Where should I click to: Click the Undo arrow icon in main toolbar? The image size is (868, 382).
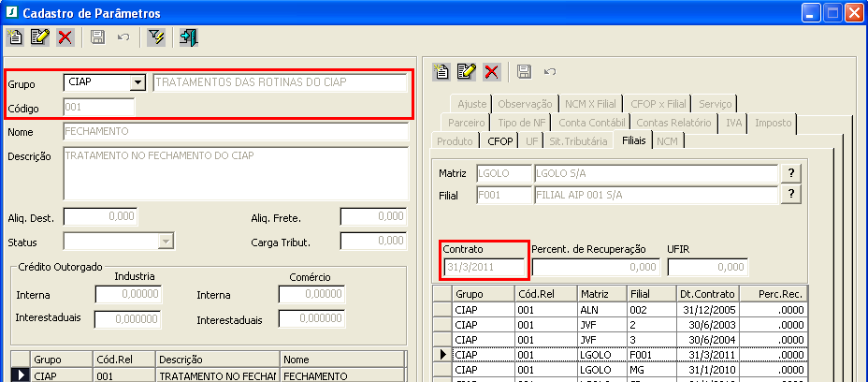pos(123,37)
